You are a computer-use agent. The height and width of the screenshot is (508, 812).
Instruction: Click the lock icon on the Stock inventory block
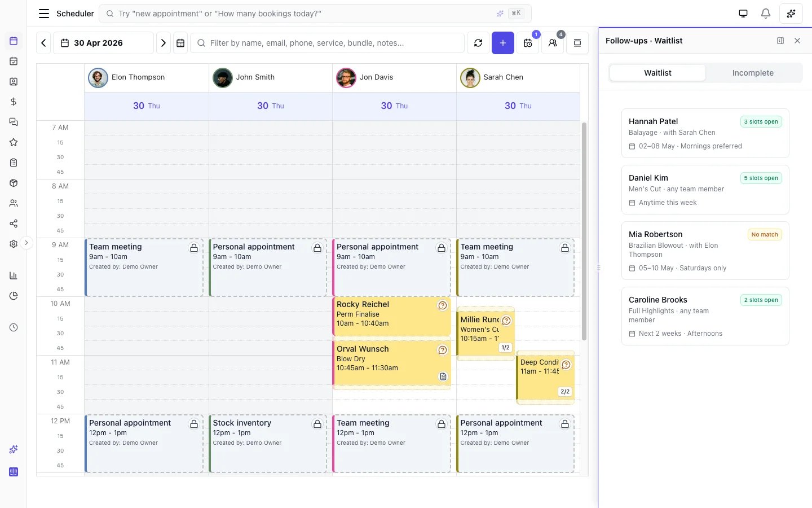coord(317,424)
